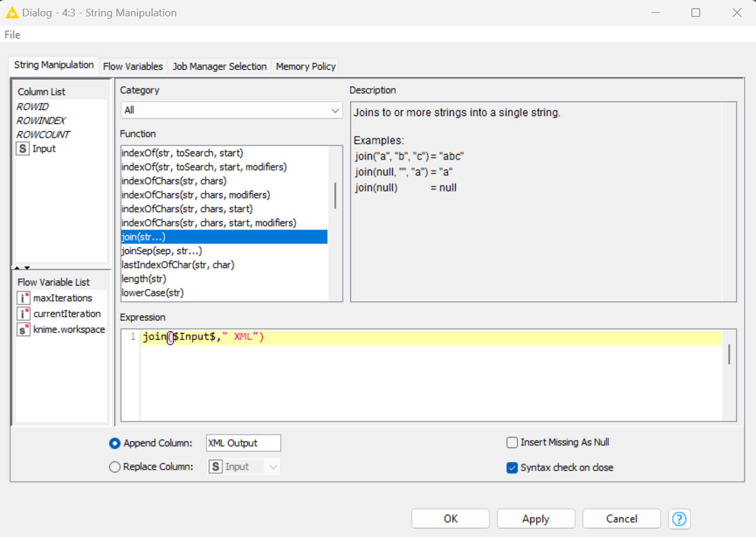Image resolution: width=756 pixels, height=537 pixels.
Task: Switch to the Memory Policy tab
Action: pyautogui.click(x=305, y=66)
